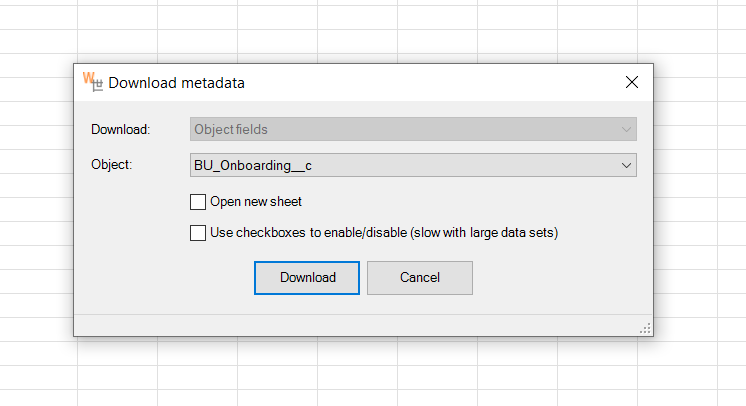The height and width of the screenshot is (406, 746).
Task: Click the dialog's title bar app icon
Action: click(x=93, y=81)
